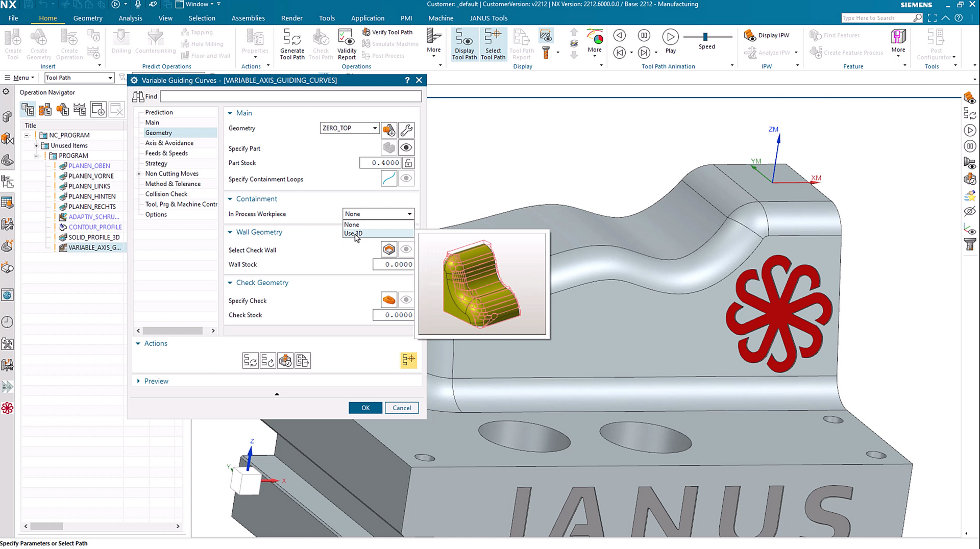Choose Use 3D option
This screenshot has width=980, height=549.
[378, 233]
